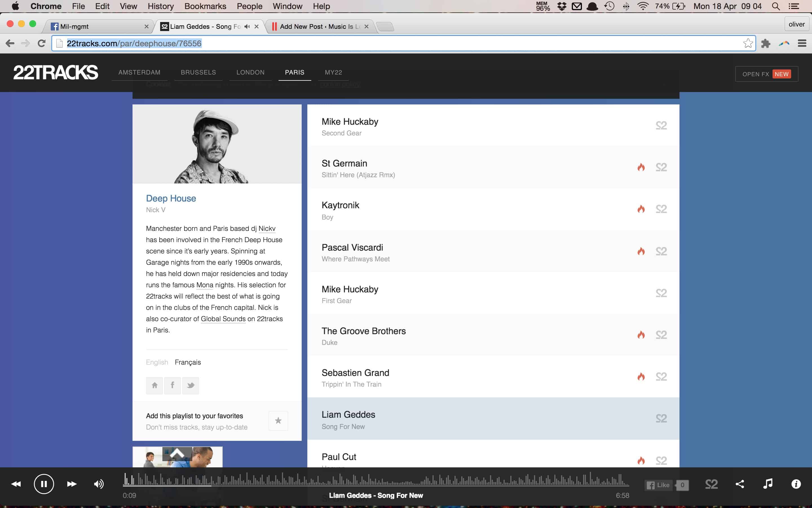Click 22 icon on Mike Huckaby Second Gear
Viewport: 812px width, 508px height.
tap(661, 125)
